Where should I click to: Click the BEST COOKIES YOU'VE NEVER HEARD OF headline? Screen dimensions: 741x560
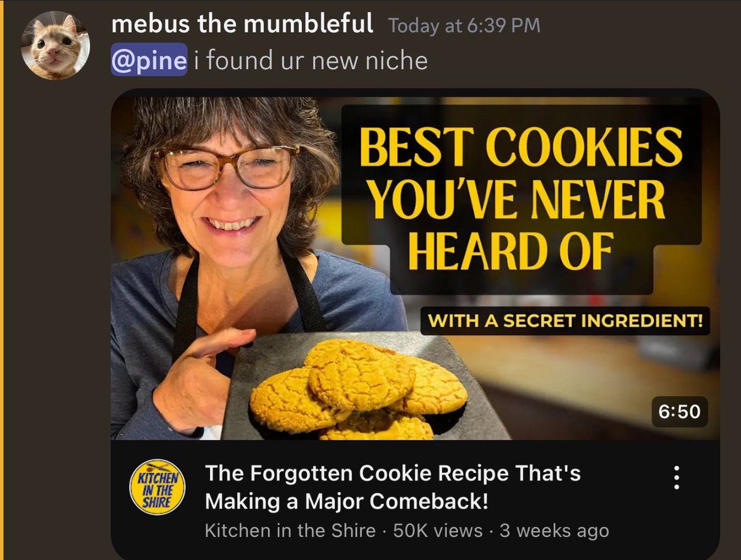(521, 199)
